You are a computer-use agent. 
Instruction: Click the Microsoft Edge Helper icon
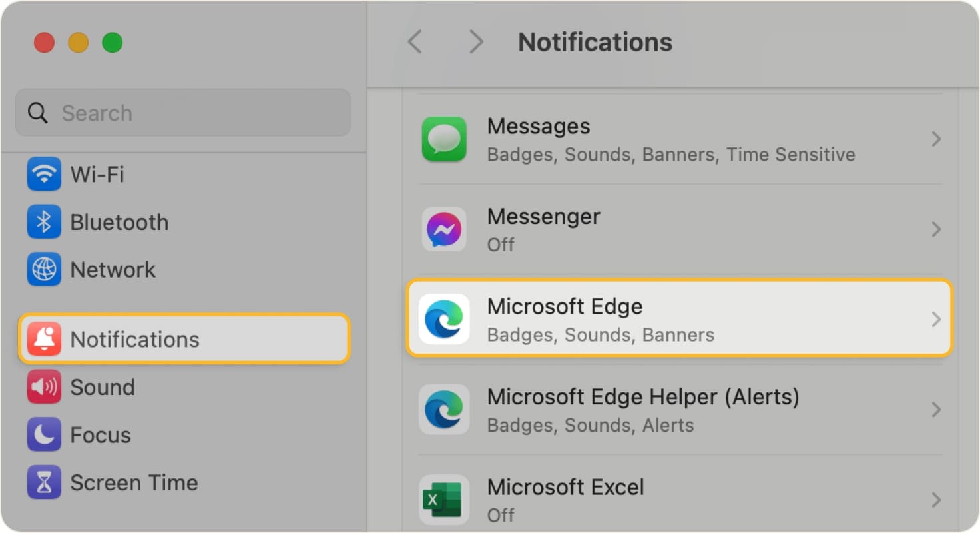(444, 410)
